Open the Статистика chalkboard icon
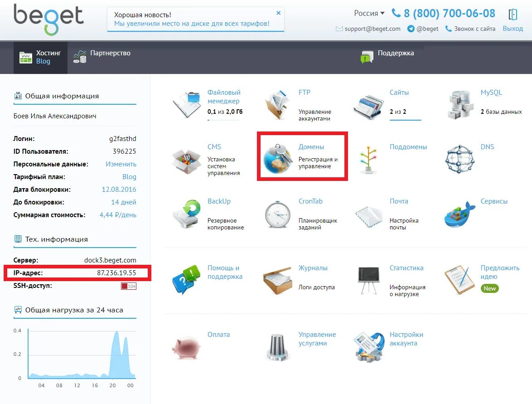 point(368,280)
